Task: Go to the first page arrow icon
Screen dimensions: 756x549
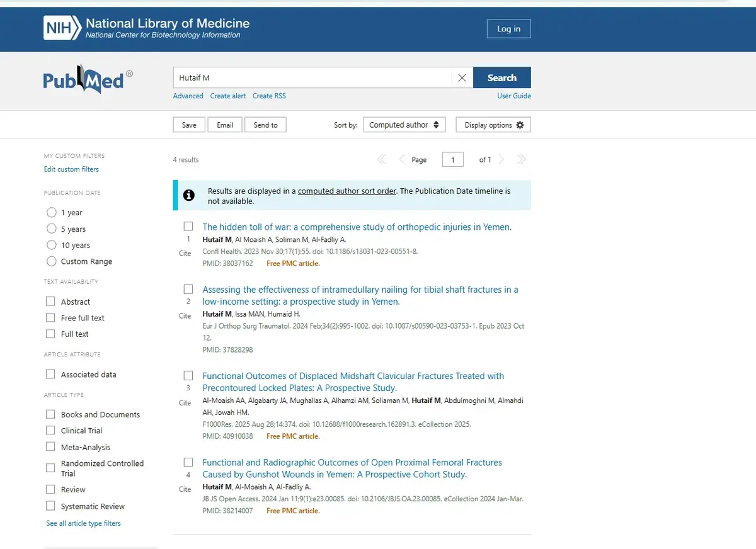Action: 381,160
